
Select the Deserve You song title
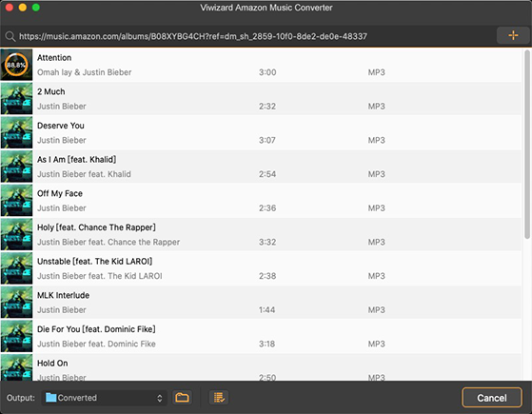coord(60,126)
